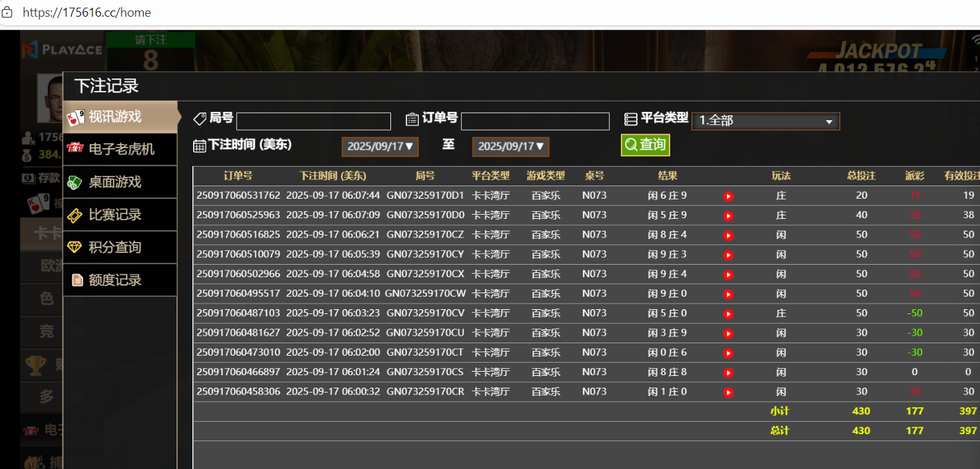The image size is (980, 469).
Task: Click the calendar icon beside 下注时间
Action: pos(199,145)
